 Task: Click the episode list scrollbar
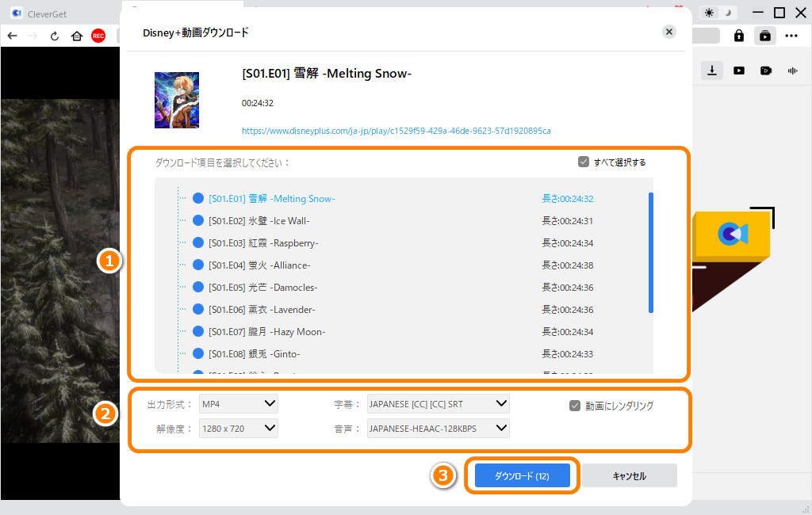point(650,253)
